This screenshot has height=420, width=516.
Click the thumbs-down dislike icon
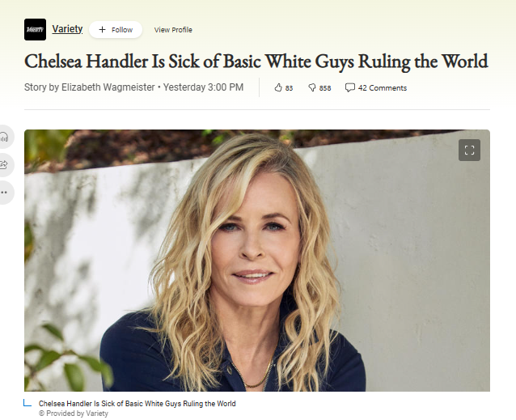coord(311,87)
